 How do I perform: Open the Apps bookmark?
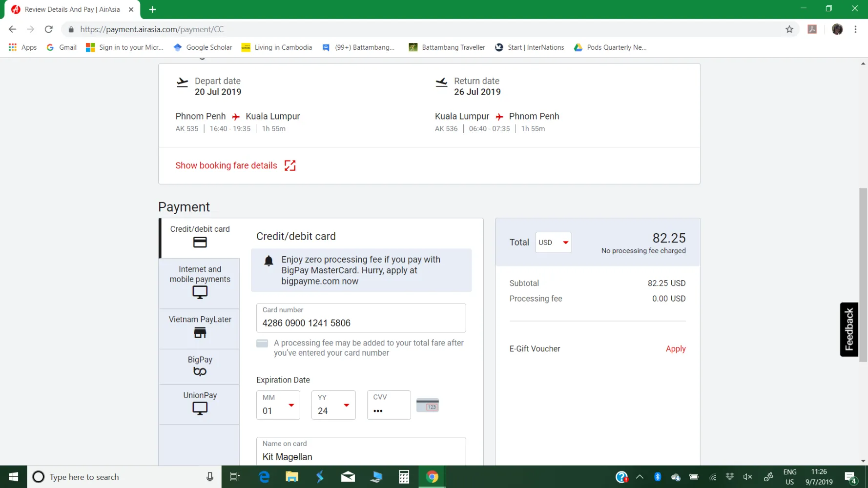22,47
